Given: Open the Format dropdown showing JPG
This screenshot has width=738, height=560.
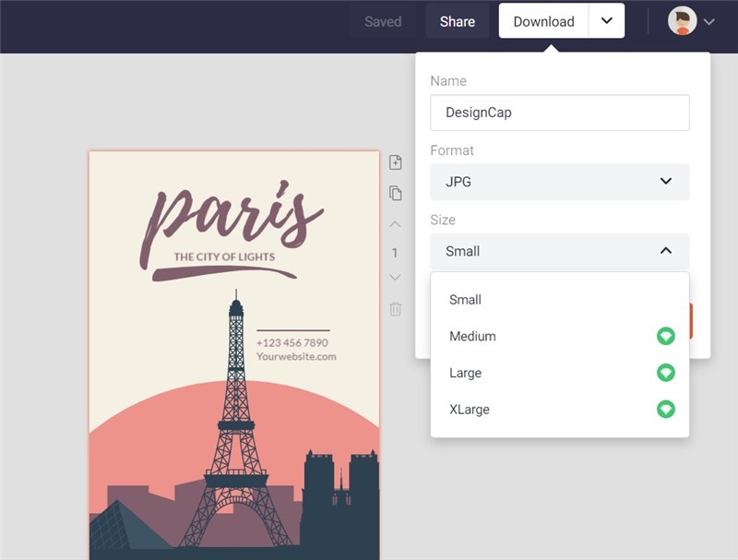Looking at the screenshot, I should coord(560,182).
